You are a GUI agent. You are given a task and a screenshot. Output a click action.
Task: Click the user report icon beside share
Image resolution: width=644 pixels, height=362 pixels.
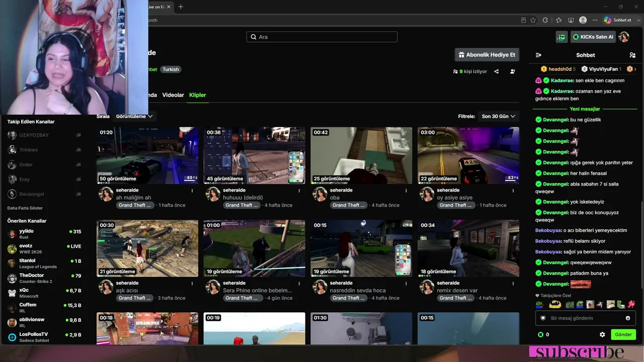(x=513, y=71)
